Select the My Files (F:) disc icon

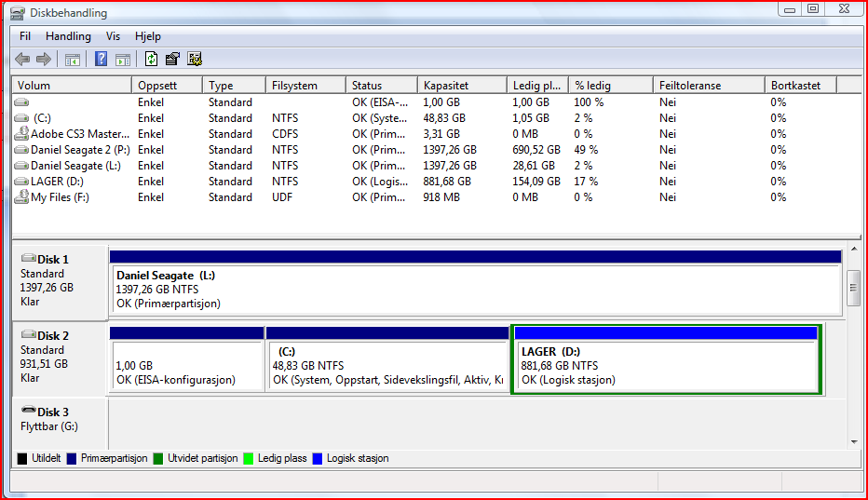coord(21,196)
